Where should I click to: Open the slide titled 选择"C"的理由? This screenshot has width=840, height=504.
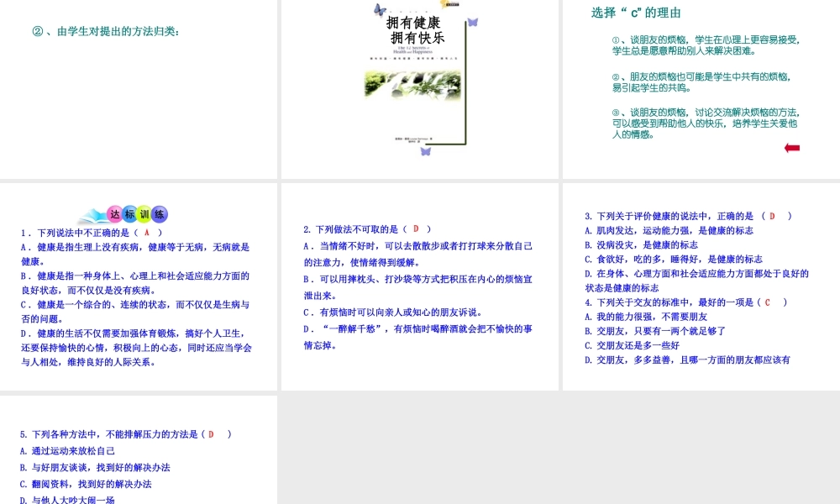pyautogui.click(x=701, y=89)
